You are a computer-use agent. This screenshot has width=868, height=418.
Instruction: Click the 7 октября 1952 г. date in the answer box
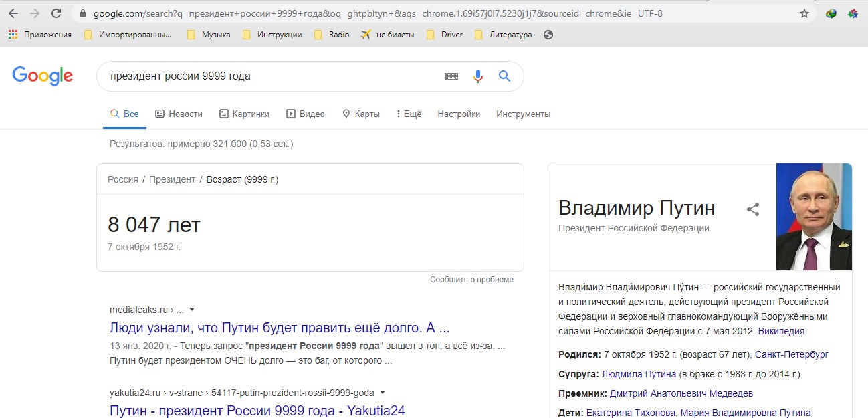click(144, 247)
